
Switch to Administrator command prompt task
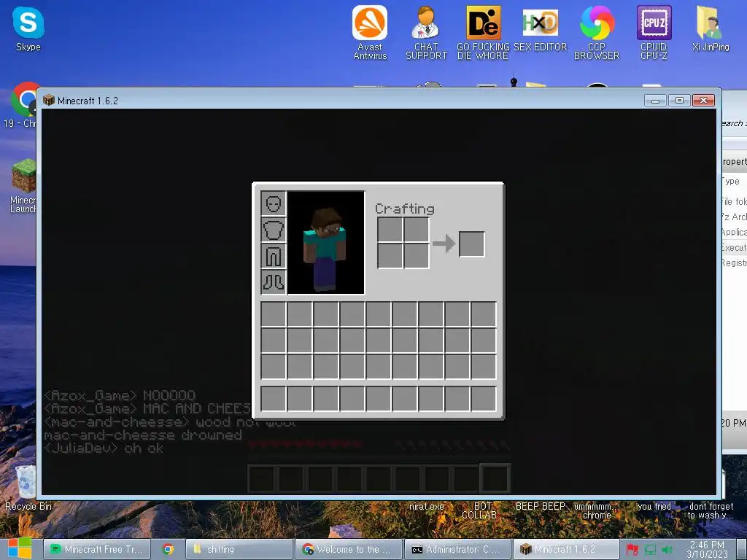pos(458,549)
